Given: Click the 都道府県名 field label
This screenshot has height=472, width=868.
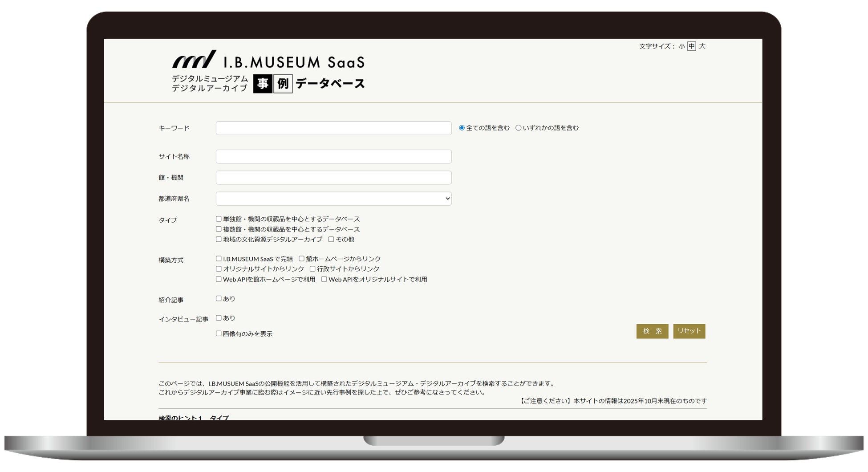Looking at the screenshot, I should 174,199.
